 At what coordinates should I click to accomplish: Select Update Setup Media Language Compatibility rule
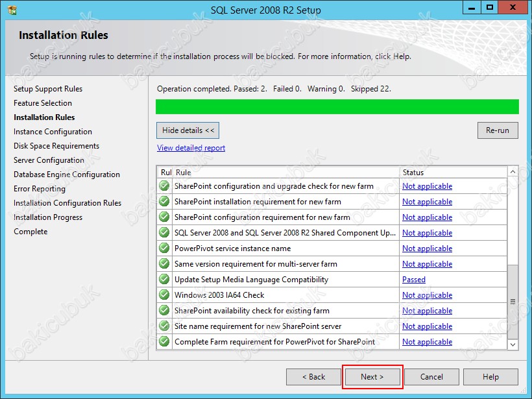(x=252, y=280)
